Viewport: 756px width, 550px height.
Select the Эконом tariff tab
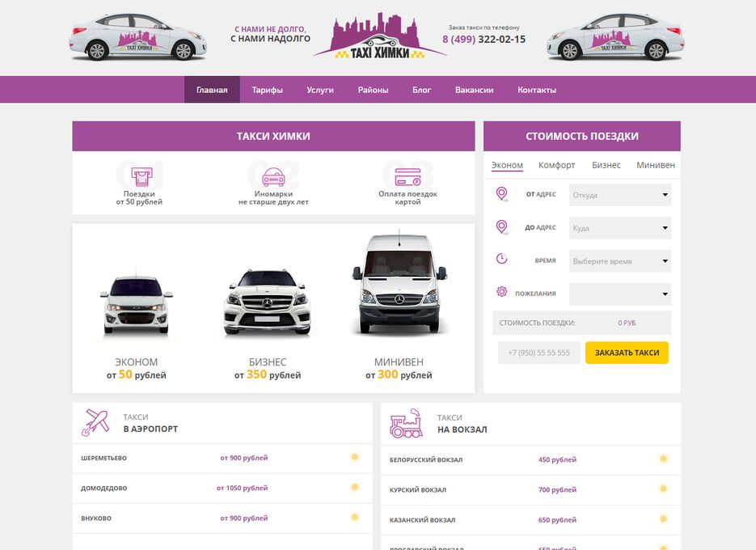[x=507, y=165]
